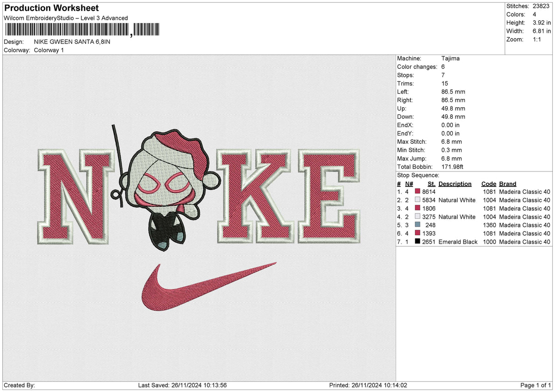Select the red swatch beside 1806 stitches
555x392 pixels.
tap(418, 208)
